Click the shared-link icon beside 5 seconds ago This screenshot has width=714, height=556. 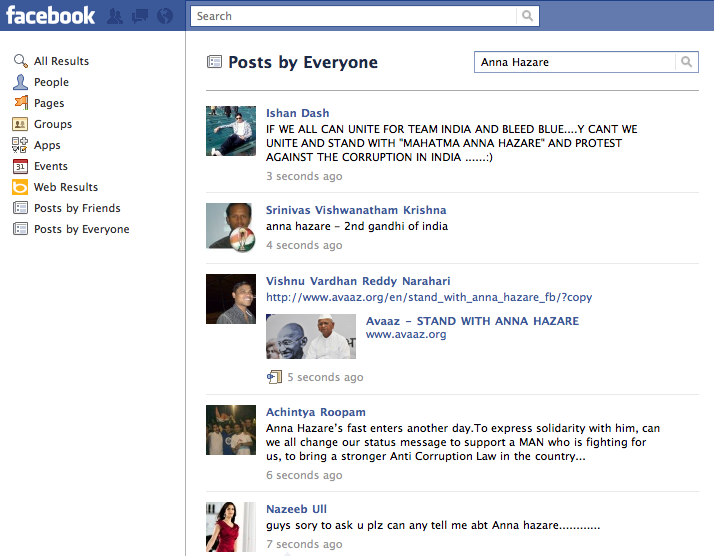[x=274, y=377]
